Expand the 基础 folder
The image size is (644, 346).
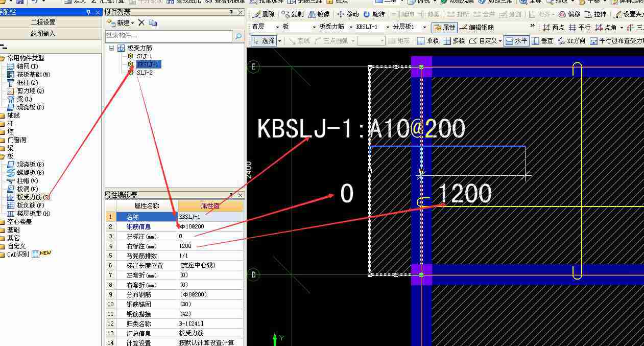point(10,229)
